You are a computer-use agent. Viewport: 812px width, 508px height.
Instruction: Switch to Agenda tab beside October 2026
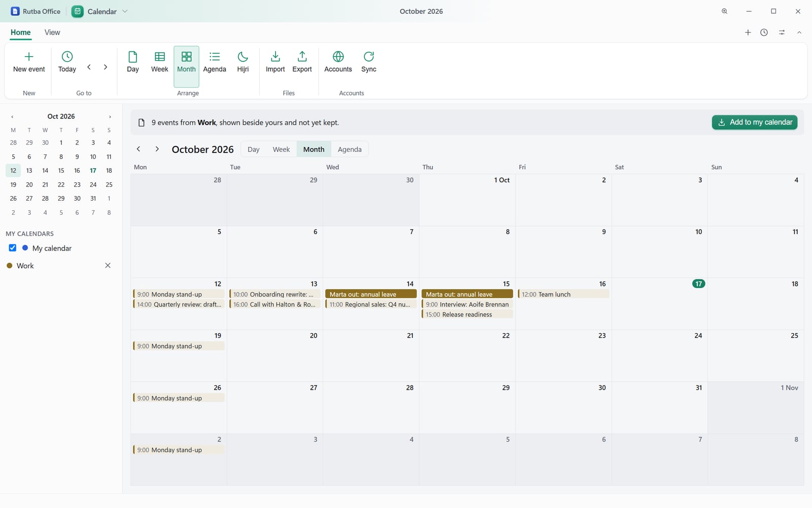coord(350,149)
